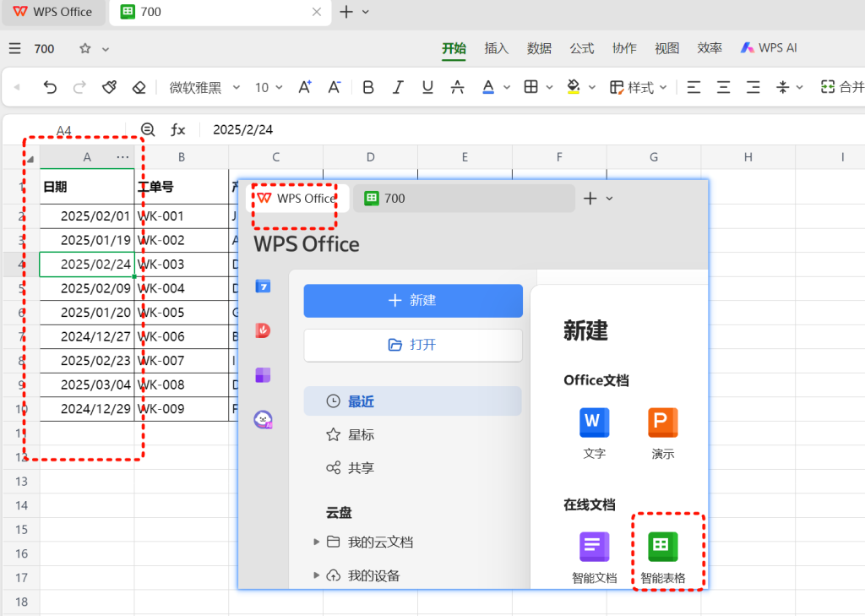The image size is (865, 616).
Task: Switch to the 开始 ribbon tab
Action: pyautogui.click(x=454, y=48)
